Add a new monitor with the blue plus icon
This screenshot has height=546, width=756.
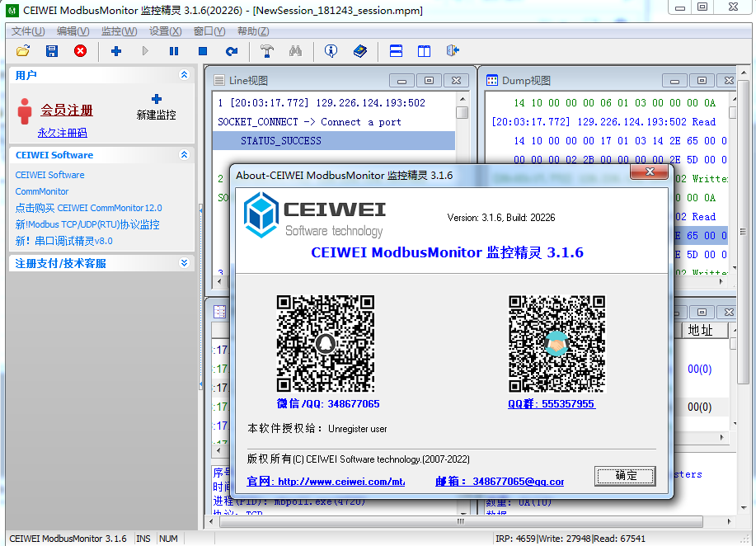(116, 50)
